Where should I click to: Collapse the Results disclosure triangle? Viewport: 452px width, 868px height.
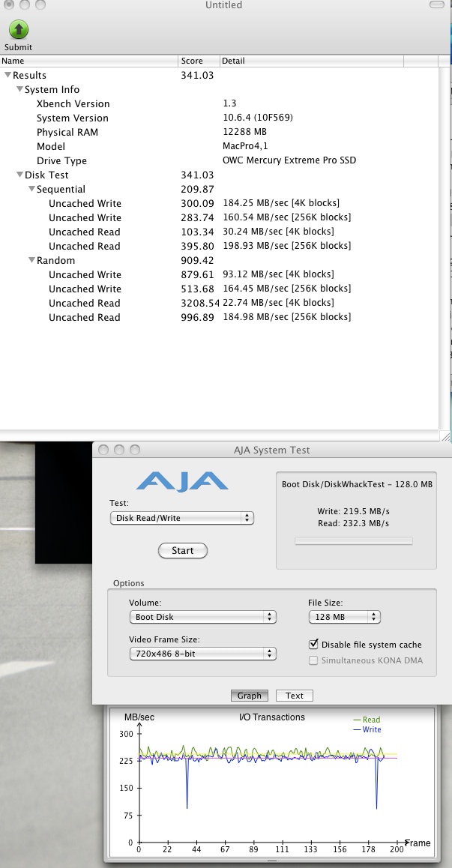(x=7, y=75)
